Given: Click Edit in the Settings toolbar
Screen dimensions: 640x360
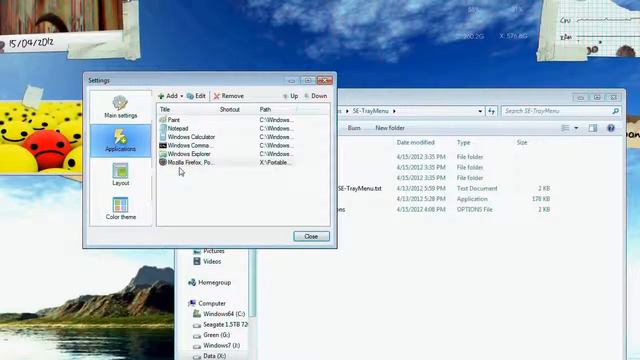Looking at the screenshot, I should 196,96.
